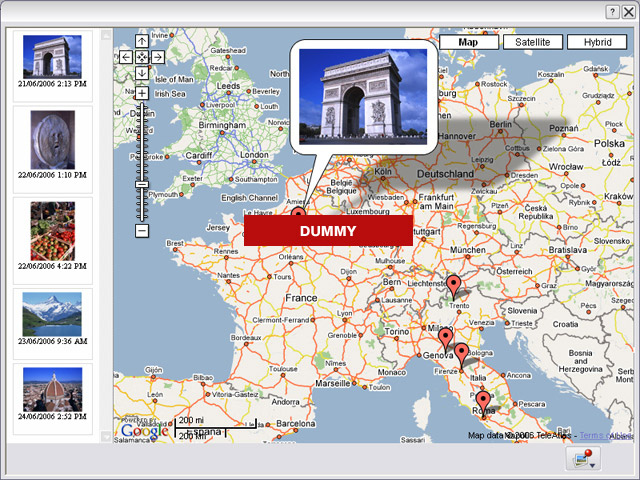Zoom out with the minus button
Screen dimensions: 640x480
(142, 231)
